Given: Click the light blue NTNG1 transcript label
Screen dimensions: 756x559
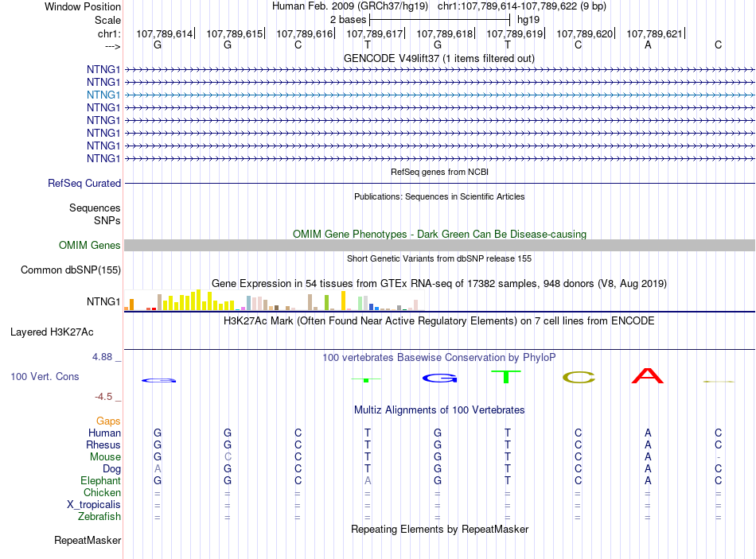Looking at the screenshot, I should coord(103,95).
